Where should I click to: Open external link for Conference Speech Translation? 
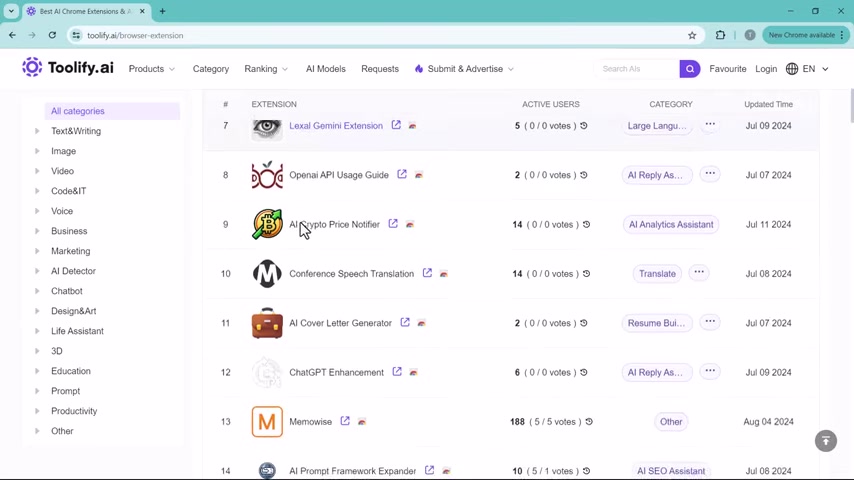point(428,272)
